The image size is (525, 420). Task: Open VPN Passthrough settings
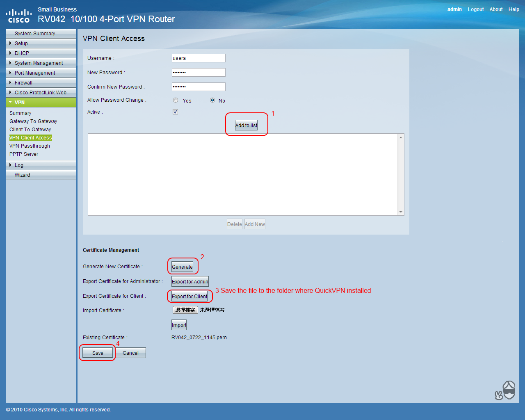click(30, 146)
